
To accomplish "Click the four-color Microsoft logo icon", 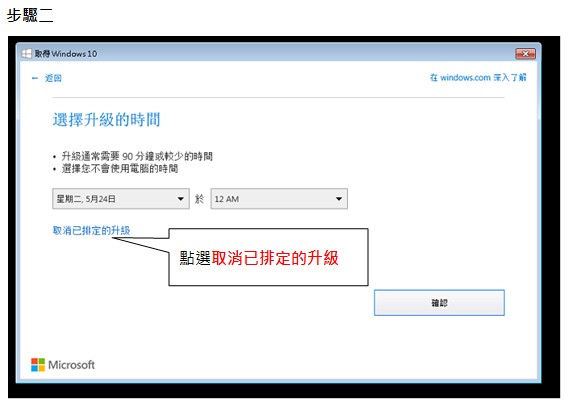I will (x=38, y=364).
